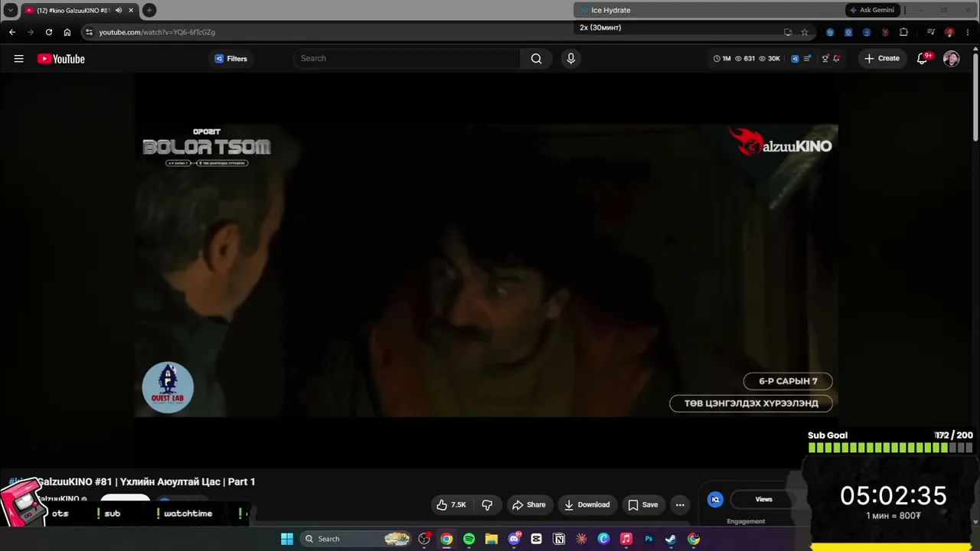Open more actions for the video

pyautogui.click(x=680, y=505)
